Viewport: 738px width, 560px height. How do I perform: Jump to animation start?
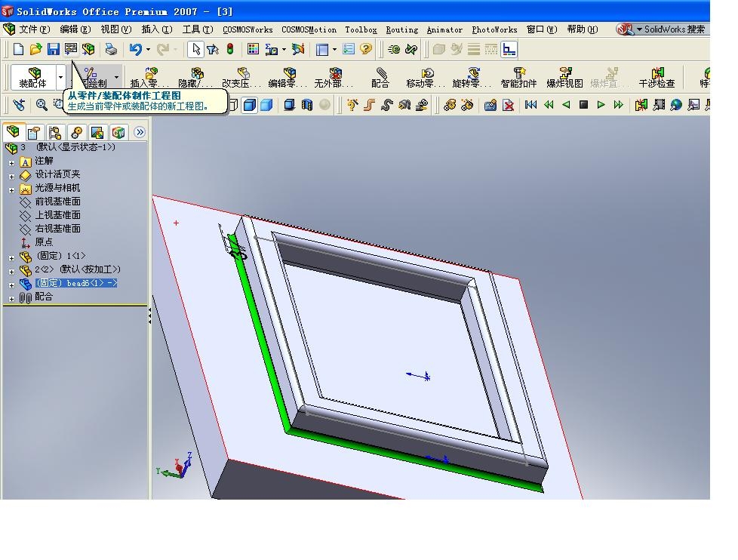pos(531,104)
